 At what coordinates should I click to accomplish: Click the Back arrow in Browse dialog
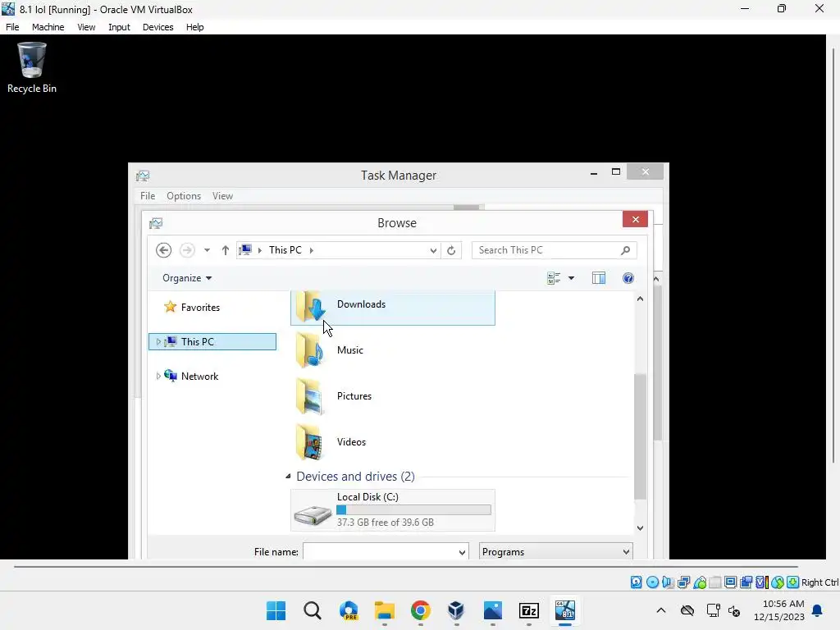coord(163,250)
